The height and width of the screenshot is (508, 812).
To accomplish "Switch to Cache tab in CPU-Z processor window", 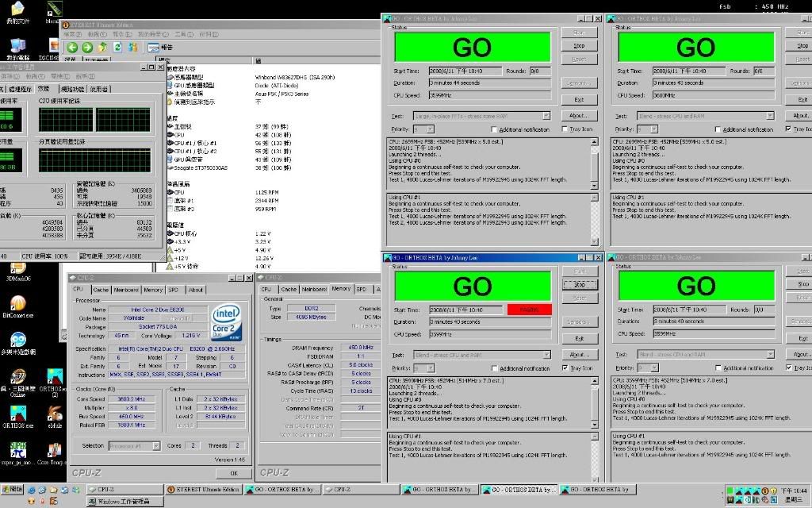I will tap(101, 290).
